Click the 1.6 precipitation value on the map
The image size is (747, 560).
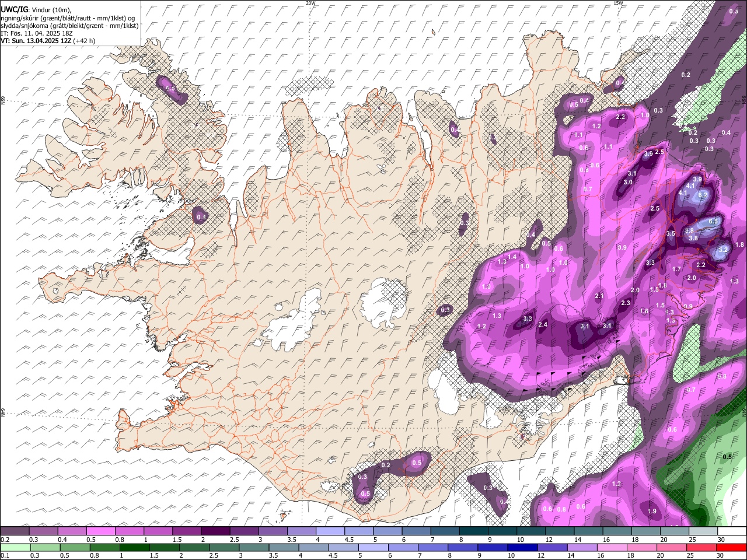tap(644, 311)
